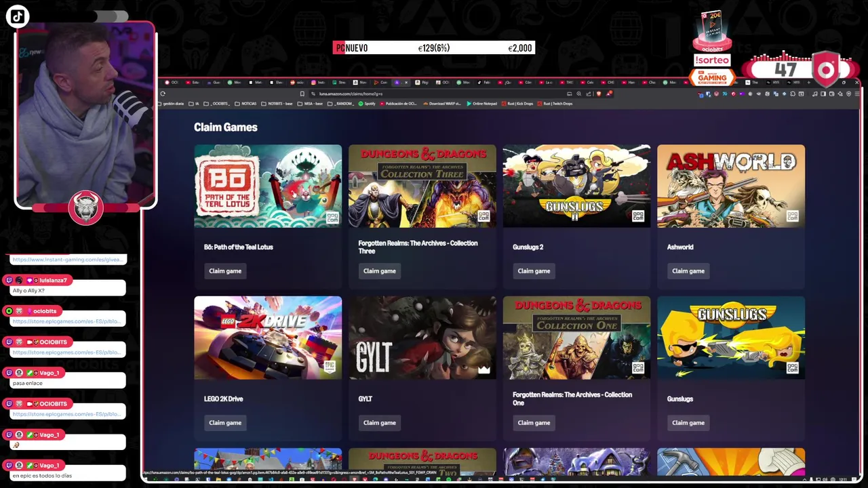Click the 'Gunslugs 2' game title
Screen dimensions: 868x488
528,247
